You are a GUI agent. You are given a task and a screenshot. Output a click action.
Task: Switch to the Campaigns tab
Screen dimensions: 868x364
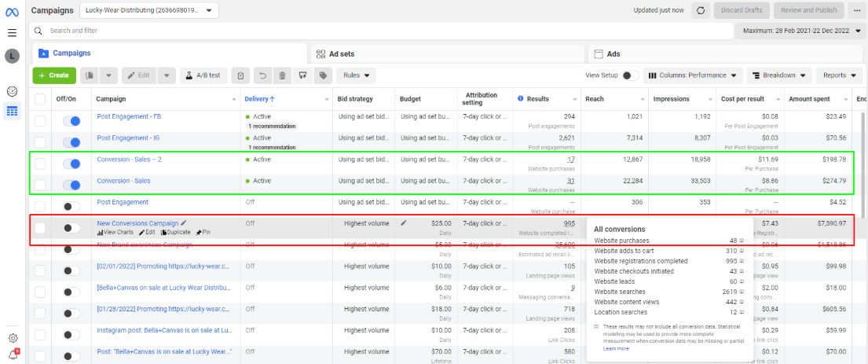pyautogui.click(x=169, y=53)
